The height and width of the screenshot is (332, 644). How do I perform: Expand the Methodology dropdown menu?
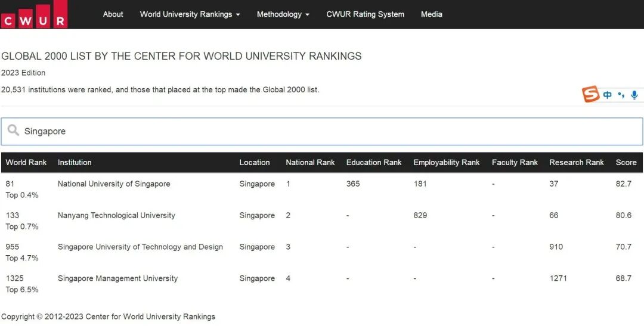(283, 14)
